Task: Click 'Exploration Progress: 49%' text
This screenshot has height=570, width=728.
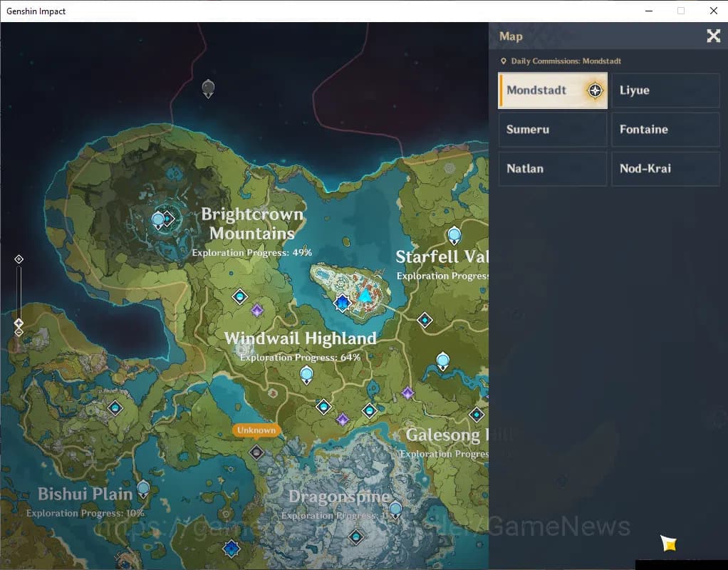Action: (x=252, y=253)
